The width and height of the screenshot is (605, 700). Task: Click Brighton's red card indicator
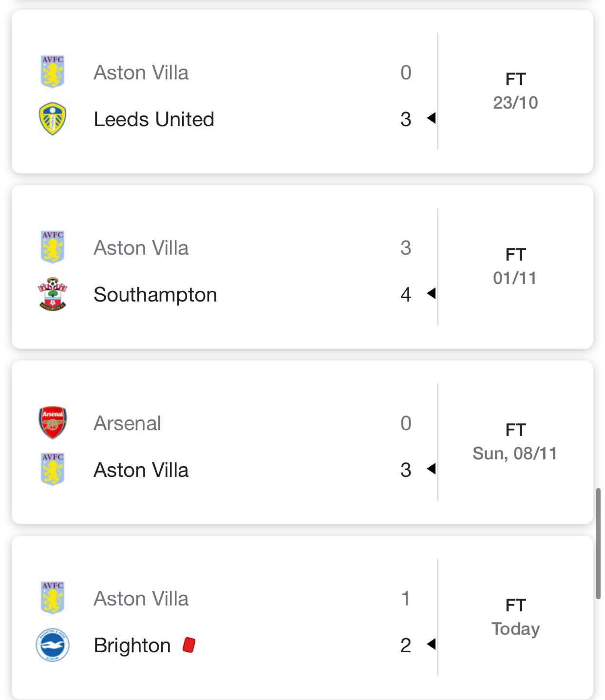click(189, 645)
